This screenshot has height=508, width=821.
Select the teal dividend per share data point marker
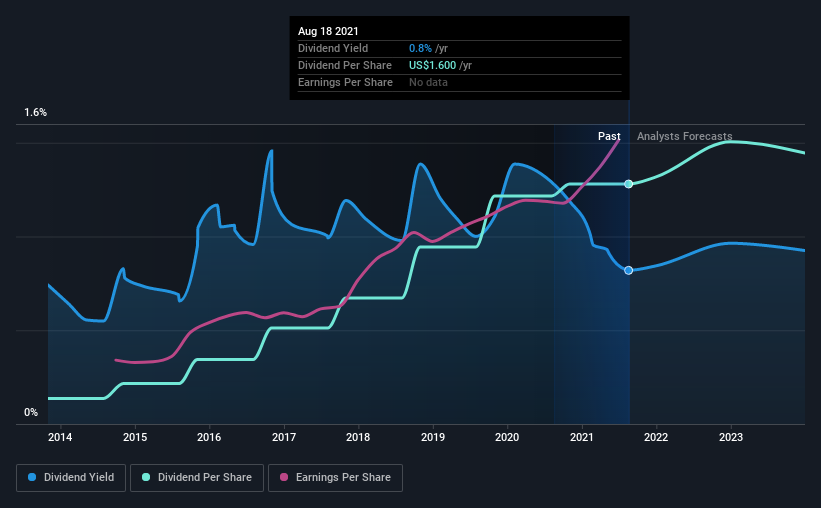(628, 184)
